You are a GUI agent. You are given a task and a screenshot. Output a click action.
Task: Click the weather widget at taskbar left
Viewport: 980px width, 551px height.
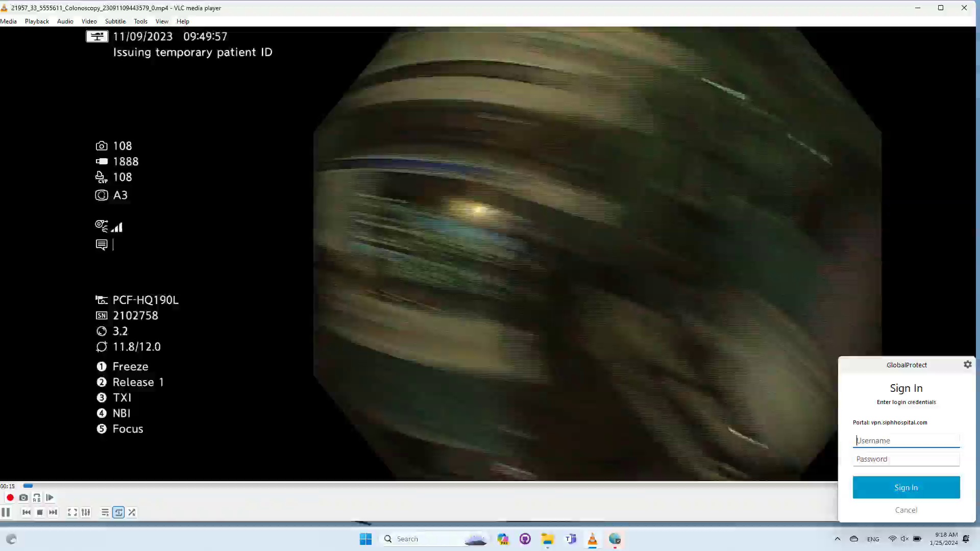pos(11,539)
